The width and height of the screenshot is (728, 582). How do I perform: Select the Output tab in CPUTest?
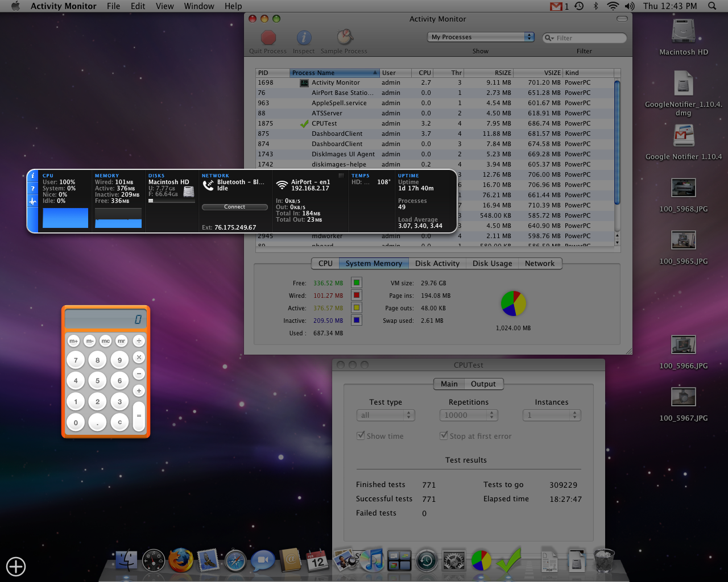tap(483, 384)
